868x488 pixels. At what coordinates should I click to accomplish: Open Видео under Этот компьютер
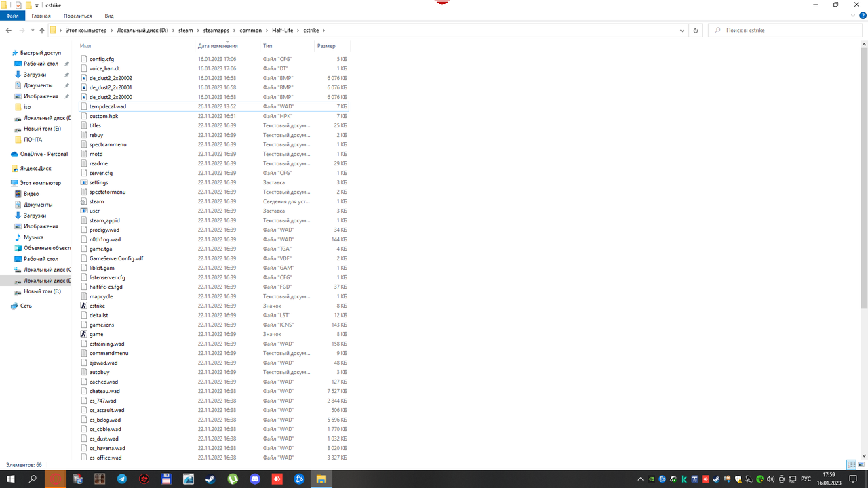tap(31, 194)
